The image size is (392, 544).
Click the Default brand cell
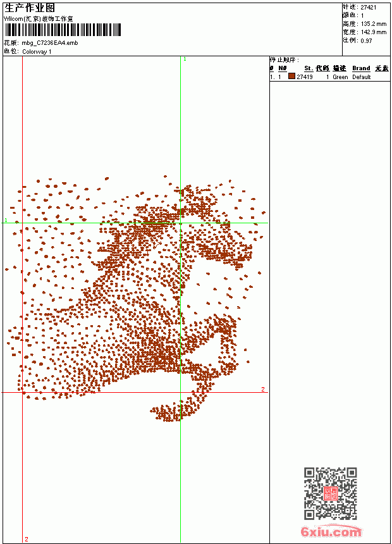coord(362,77)
